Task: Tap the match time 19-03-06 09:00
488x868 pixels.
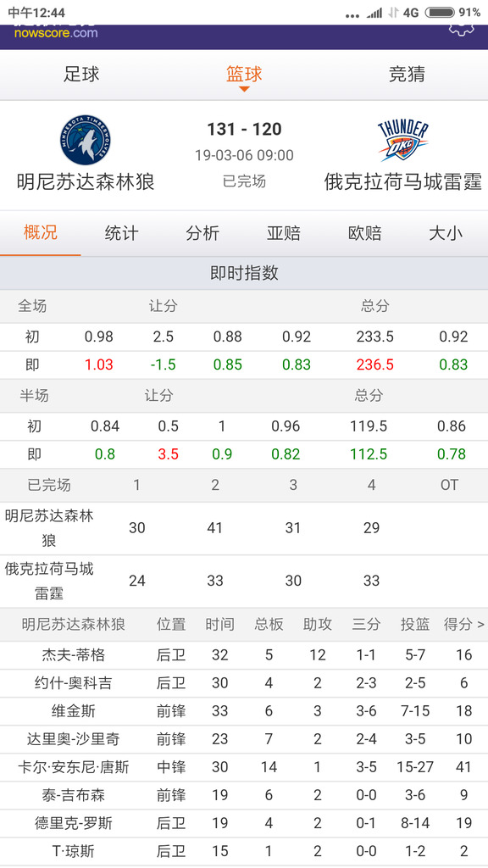Action: 244,155
